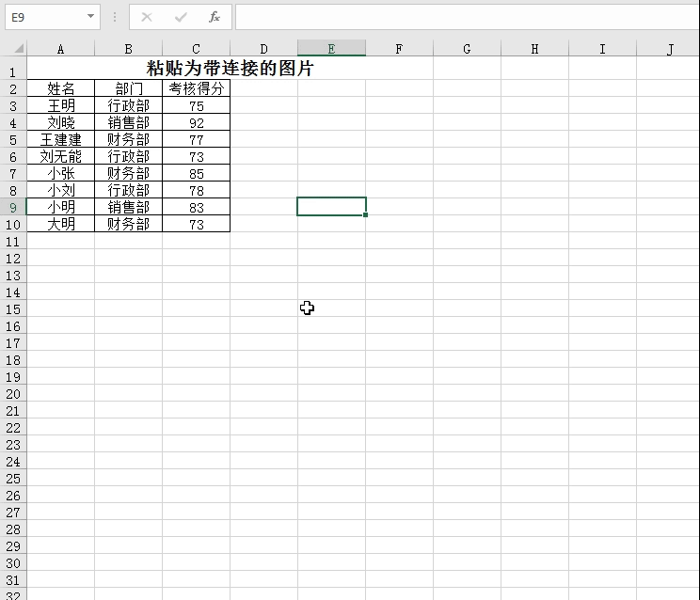Click the formula bar options dots
Viewport: 700px width, 600px height.
pyautogui.click(x=115, y=17)
